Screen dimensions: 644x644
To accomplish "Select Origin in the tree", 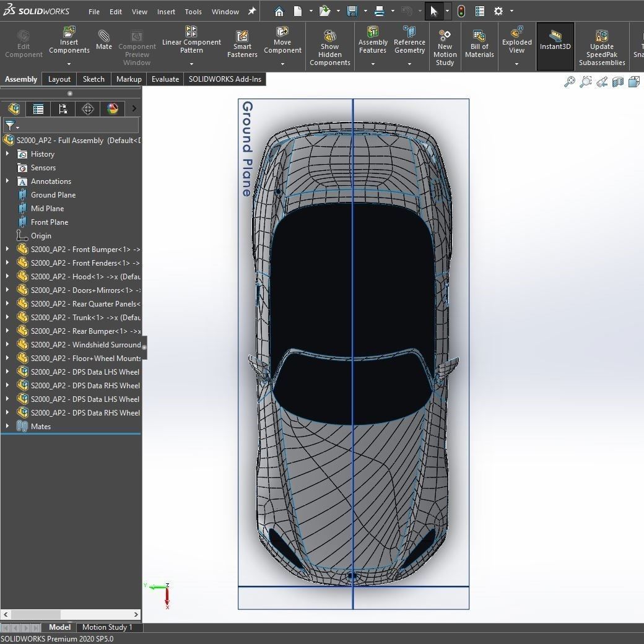I will (41, 235).
